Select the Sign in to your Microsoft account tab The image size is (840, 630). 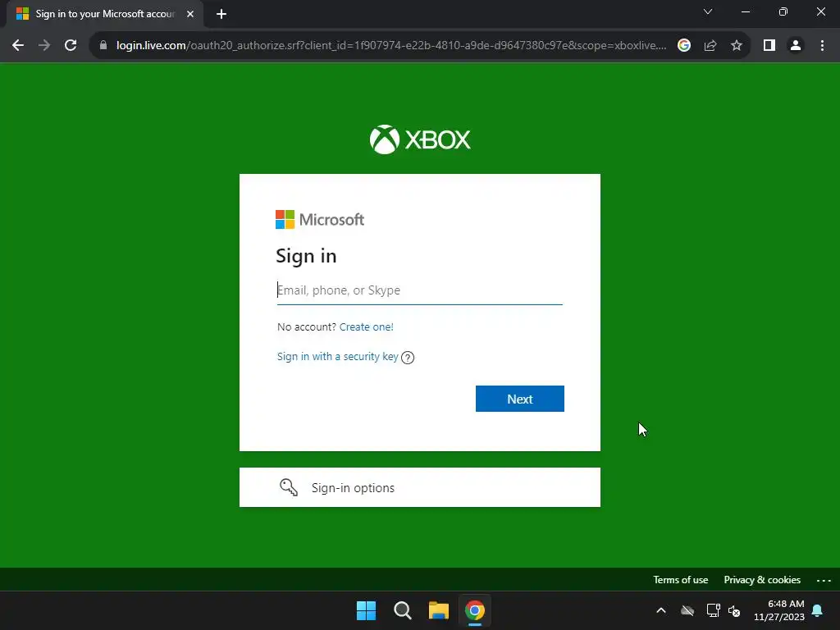(105, 14)
